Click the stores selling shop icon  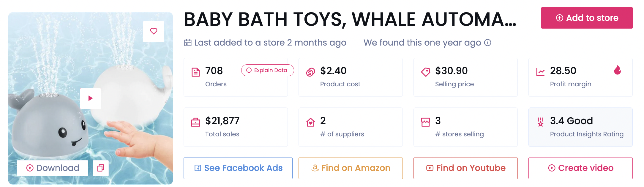click(x=425, y=122)
